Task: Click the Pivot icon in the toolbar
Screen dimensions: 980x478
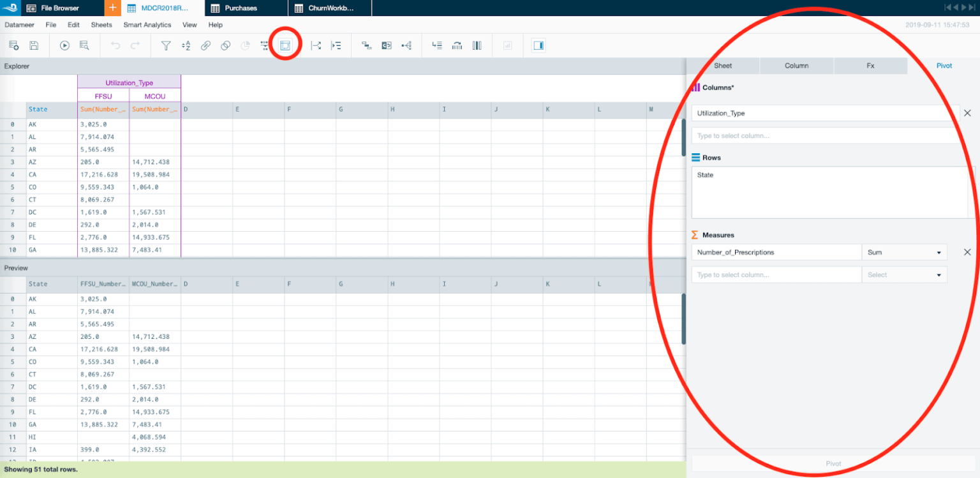Action: (x=285, y=45)
